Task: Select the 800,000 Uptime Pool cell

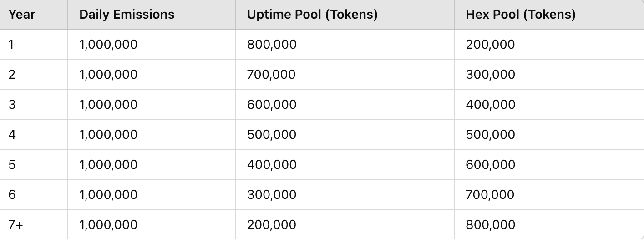Action: [272, 45]
